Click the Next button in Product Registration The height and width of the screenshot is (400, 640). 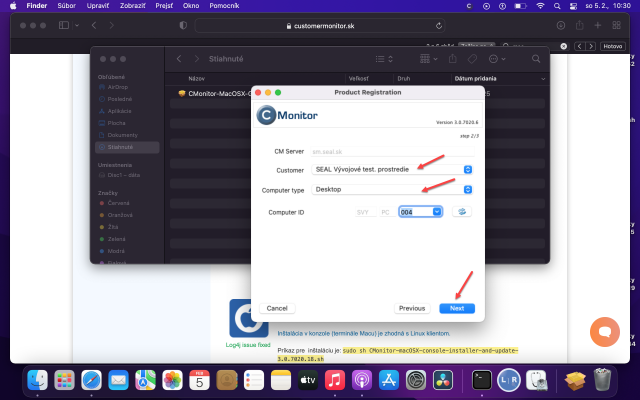(457, 308)
